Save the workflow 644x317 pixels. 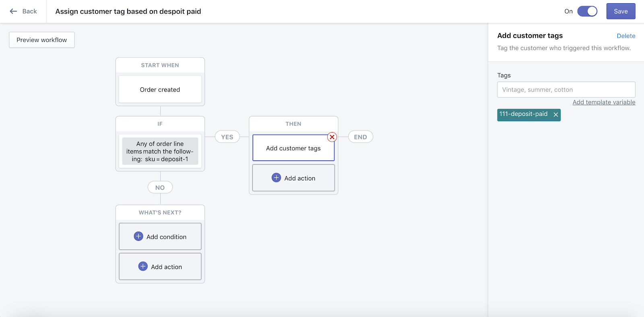[x=621, y=11]
